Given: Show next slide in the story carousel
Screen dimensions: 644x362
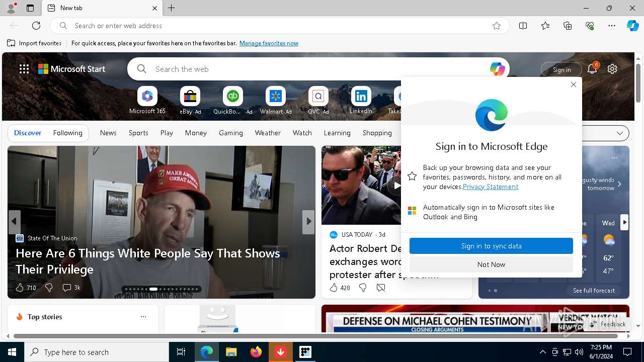Looking at the screenshot, I should pos(308,221).
